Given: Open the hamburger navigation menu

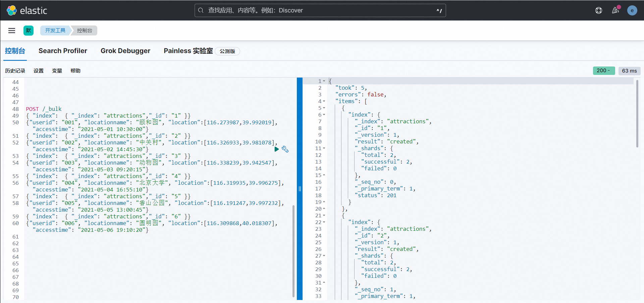Looking at the screenshot, I should pyautogui.click(x=12, y=31).
